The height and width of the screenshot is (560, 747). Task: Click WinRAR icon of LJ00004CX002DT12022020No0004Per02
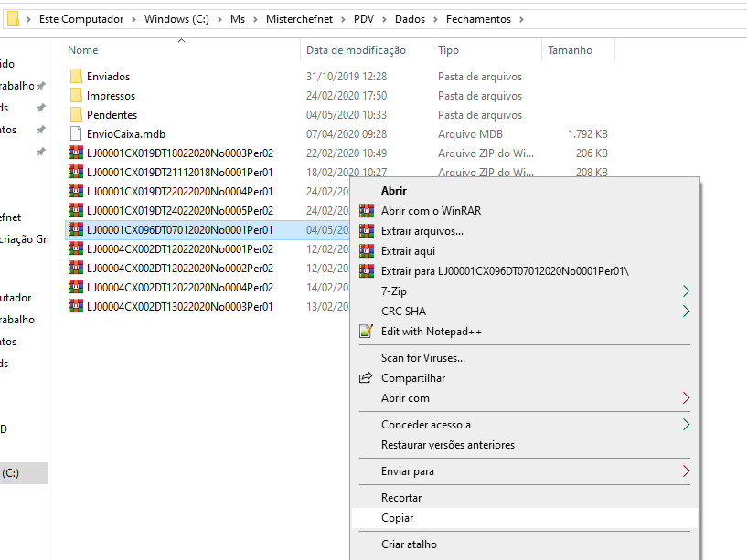(x=76, y=287)
